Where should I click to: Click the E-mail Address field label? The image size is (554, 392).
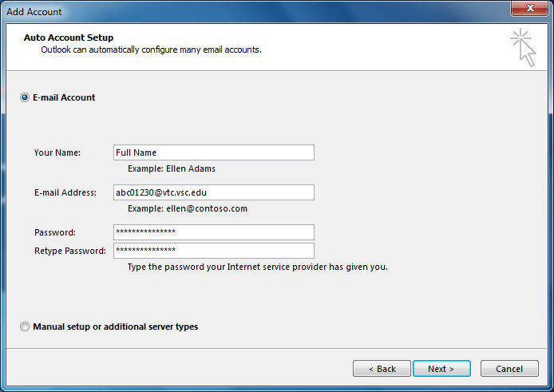coord(65,192)
